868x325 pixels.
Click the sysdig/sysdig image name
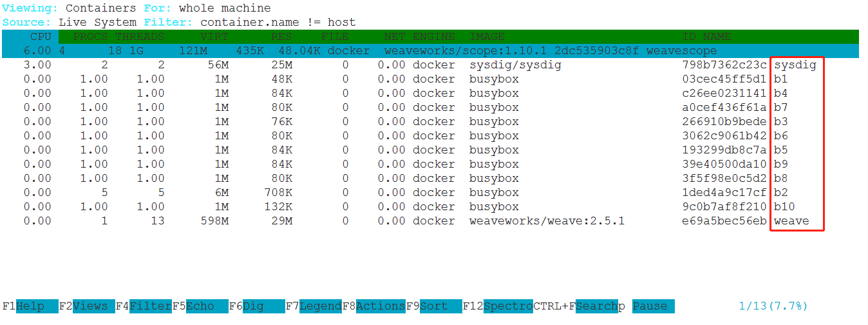click(x=515, y=65)
